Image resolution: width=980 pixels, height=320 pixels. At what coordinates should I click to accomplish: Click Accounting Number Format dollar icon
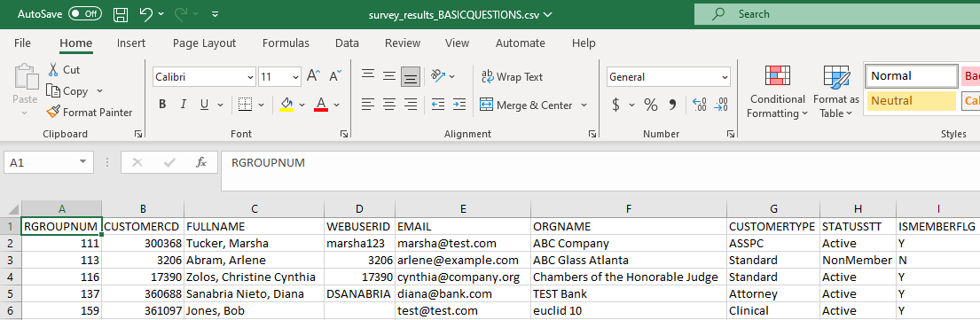click(615, 105)
